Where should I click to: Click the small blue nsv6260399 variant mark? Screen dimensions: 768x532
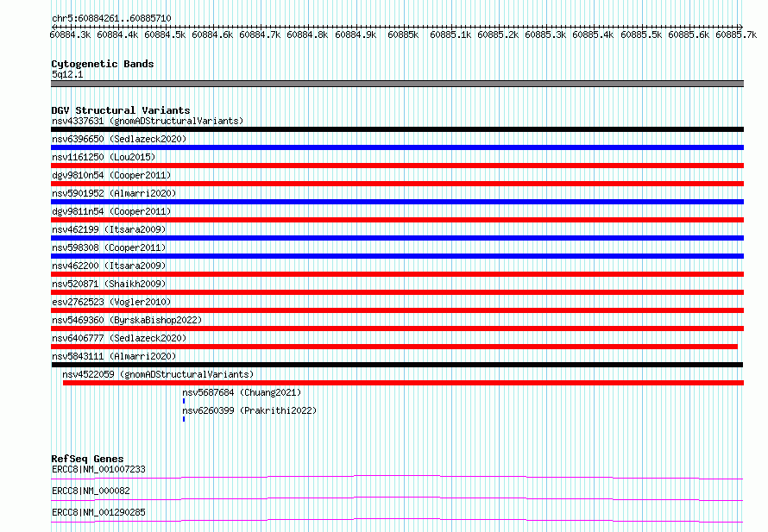184,419
